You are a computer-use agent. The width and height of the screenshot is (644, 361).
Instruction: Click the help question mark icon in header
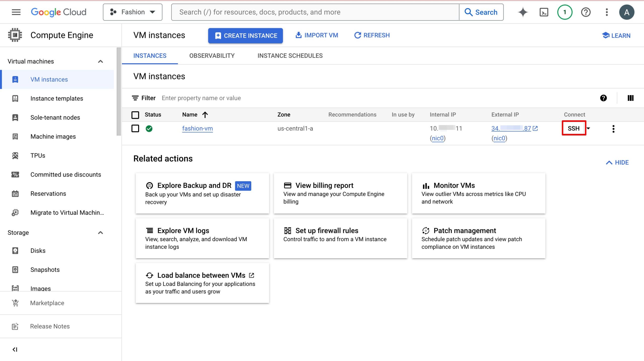pyautogui.click(x=586, y=12)
